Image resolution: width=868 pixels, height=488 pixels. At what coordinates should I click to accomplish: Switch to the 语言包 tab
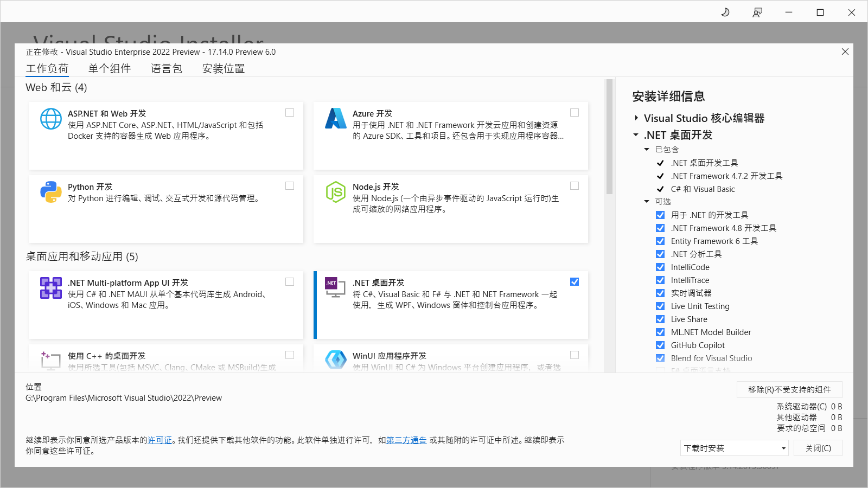click(167, 69)
